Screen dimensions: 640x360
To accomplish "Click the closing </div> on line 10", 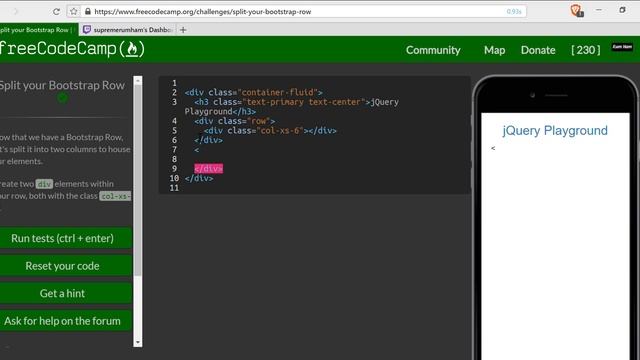I will 199,178.
